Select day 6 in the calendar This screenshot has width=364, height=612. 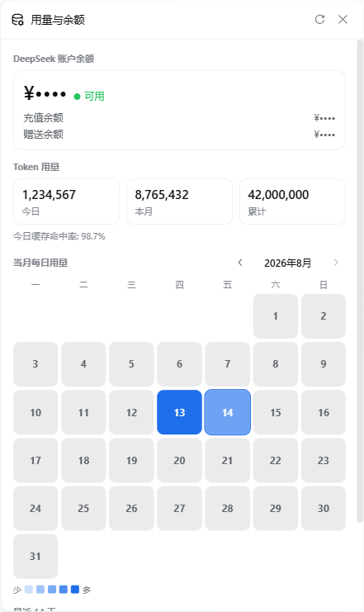click(x=179, y=364)
